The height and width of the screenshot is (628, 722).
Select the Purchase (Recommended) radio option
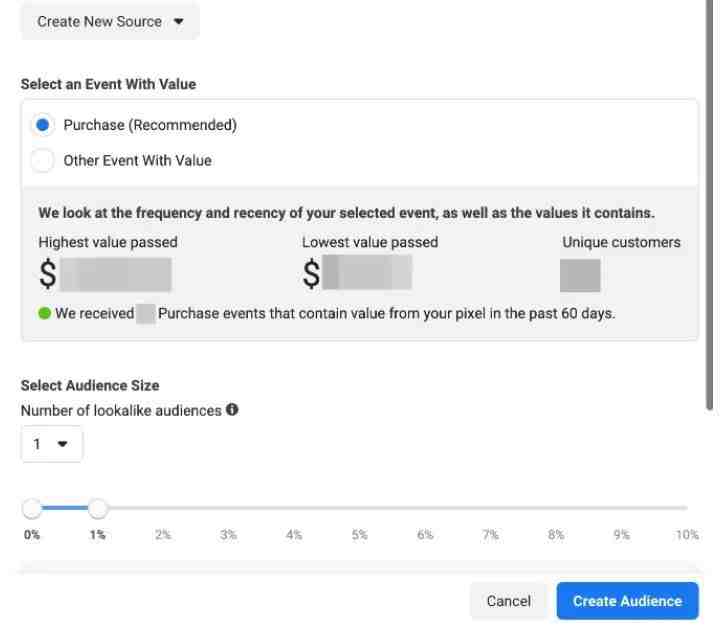click(x=42, y=125)
